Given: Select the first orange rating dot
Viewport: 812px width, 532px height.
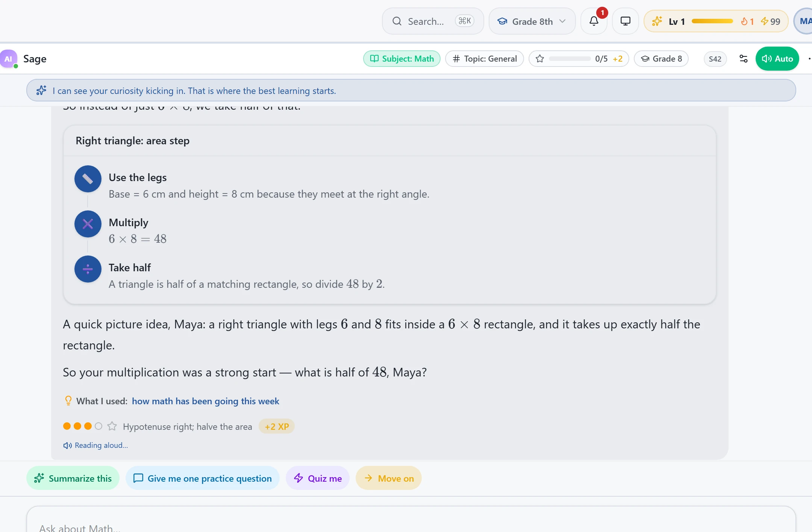Looking at the screenshot, I should [67, 426].
